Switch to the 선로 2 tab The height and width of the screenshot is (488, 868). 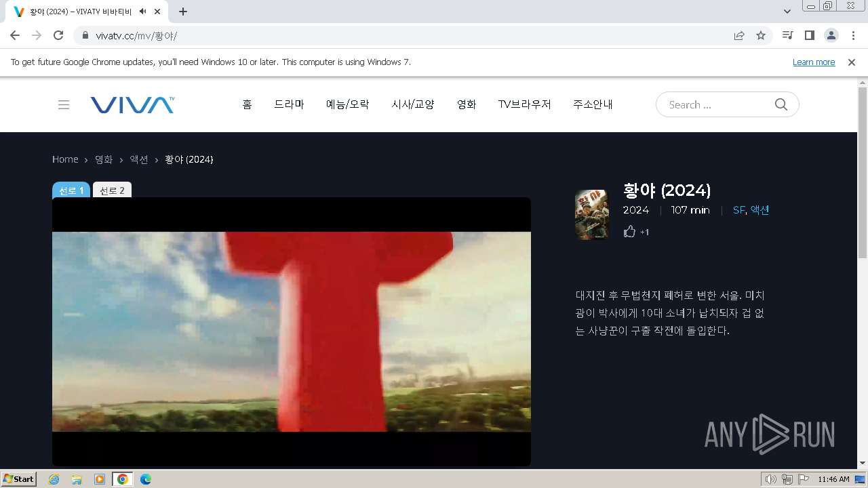coord(112,190)
